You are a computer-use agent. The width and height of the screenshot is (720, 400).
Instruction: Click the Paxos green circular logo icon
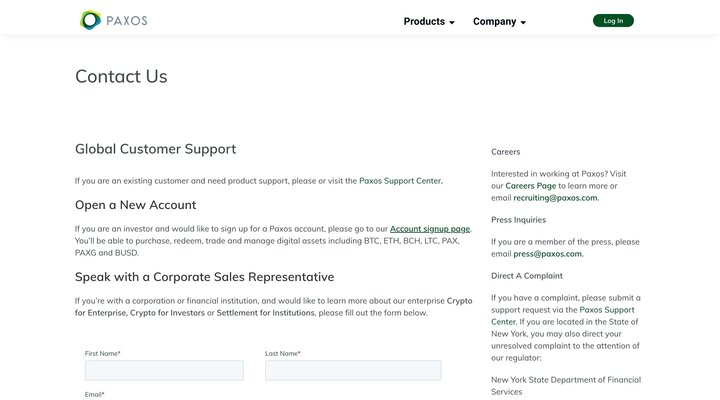[x=91, y=20]
